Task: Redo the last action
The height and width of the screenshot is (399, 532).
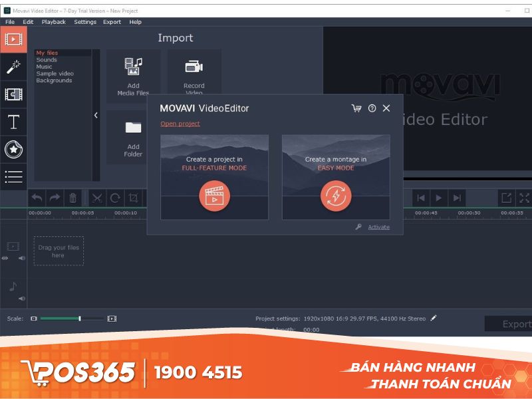Action: click(x=55, y=198)
